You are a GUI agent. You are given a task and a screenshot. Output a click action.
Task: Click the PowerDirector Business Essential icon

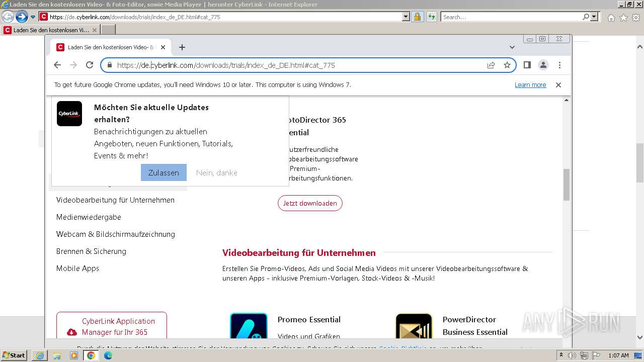[x=414, y=326]
